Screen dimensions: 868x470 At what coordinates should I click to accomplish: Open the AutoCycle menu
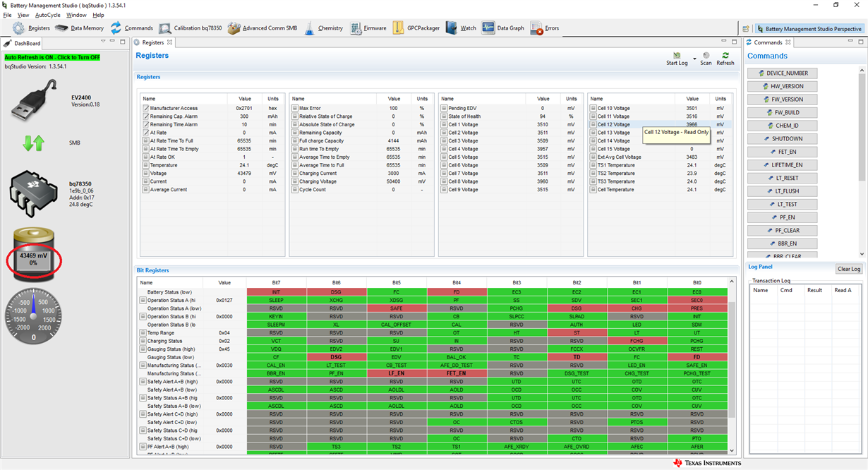48,15
